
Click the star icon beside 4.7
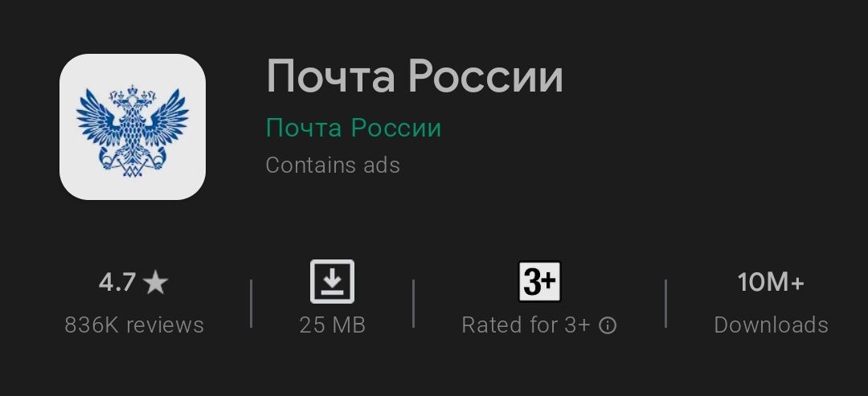[156, 283]
